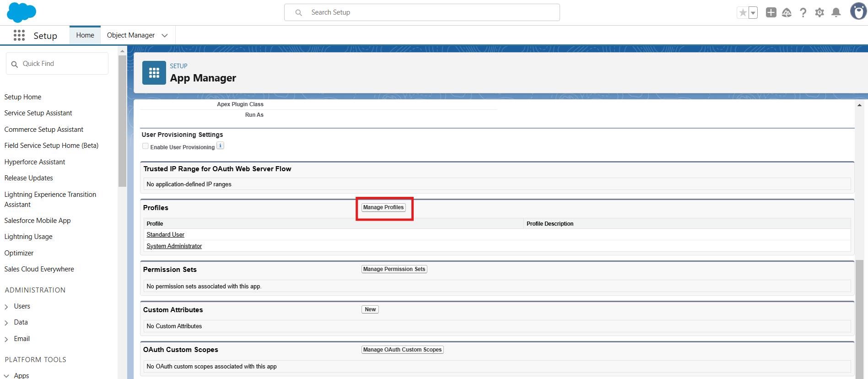868x379 pixels.
Task: Click the Salesforce cloud logo
Action: (x=22, y=12)
